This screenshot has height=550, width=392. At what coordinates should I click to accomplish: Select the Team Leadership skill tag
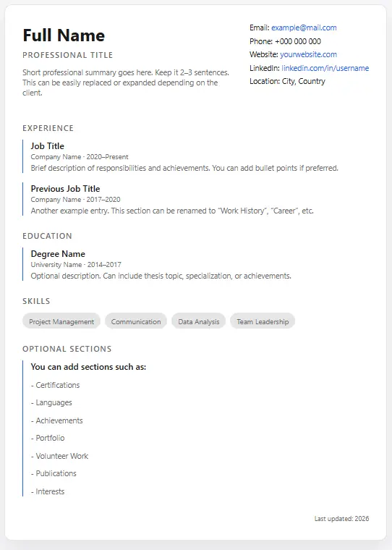263,321
